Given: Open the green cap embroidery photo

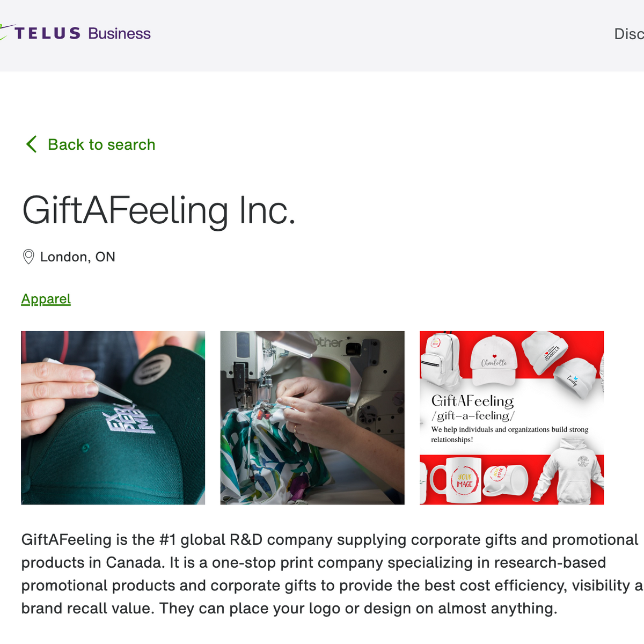Looking at the screenshot, I should coord(113,417).
